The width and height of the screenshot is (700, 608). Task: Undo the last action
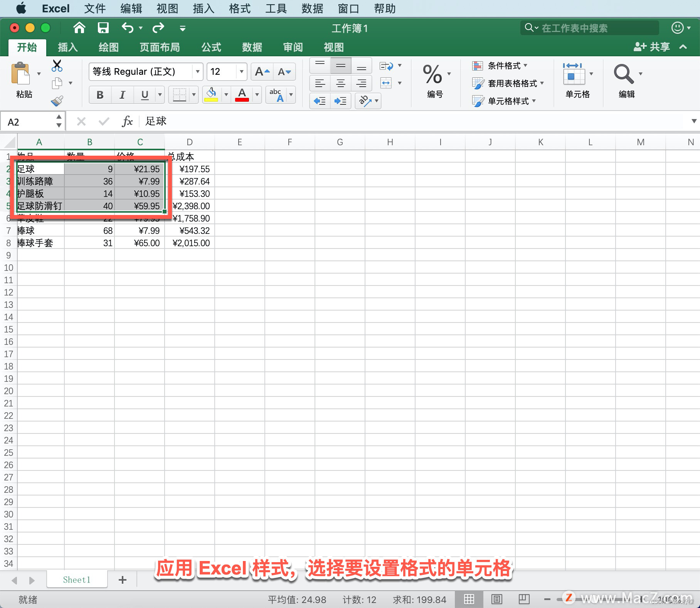click(x=127, y=28)
